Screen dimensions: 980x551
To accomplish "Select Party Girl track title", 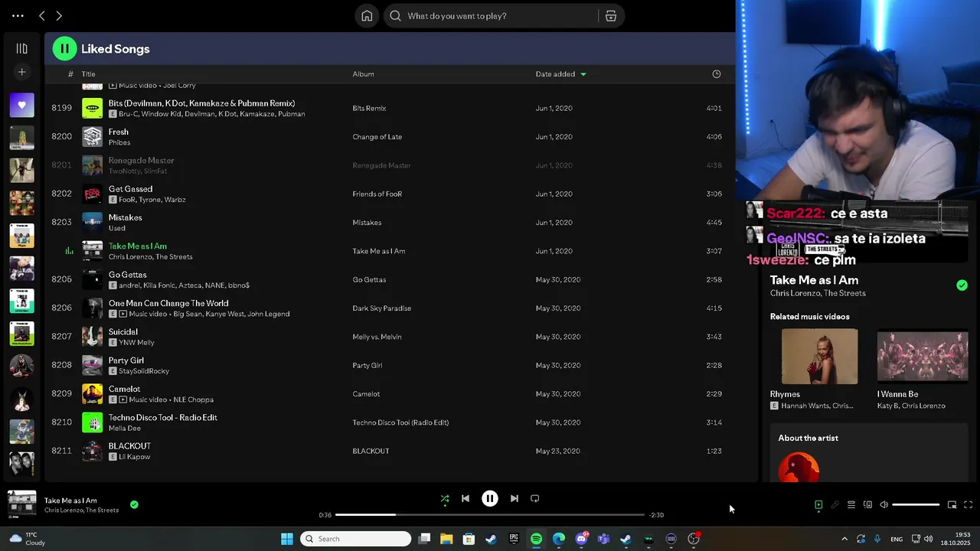I will pyautogui.click(x=126, y=360).
